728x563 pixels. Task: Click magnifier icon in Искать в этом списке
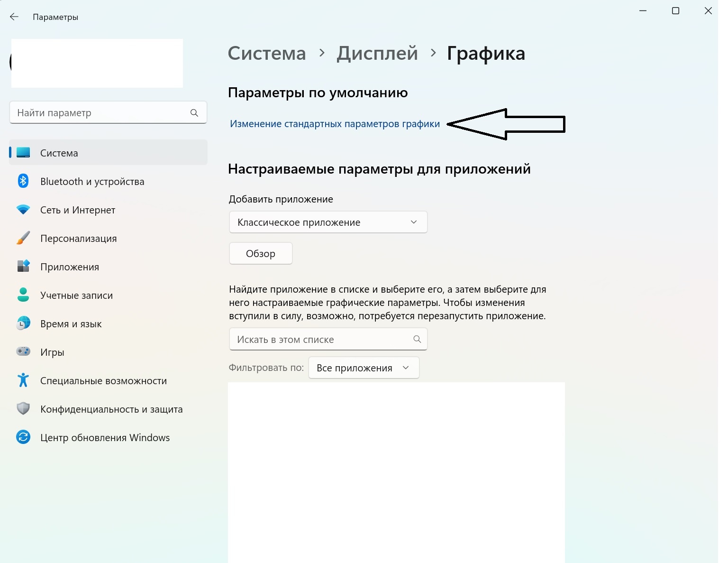pyautogui.click(x=417, y=339)
